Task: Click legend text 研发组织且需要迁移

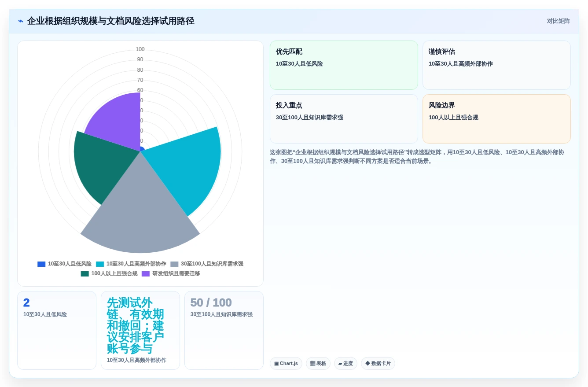Action: pos(176,274)
